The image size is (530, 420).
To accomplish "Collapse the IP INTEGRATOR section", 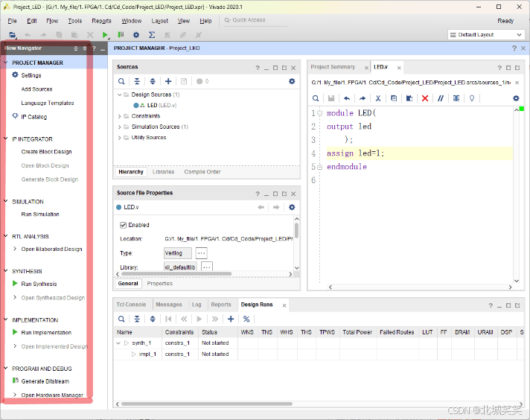I will (6, 139).
